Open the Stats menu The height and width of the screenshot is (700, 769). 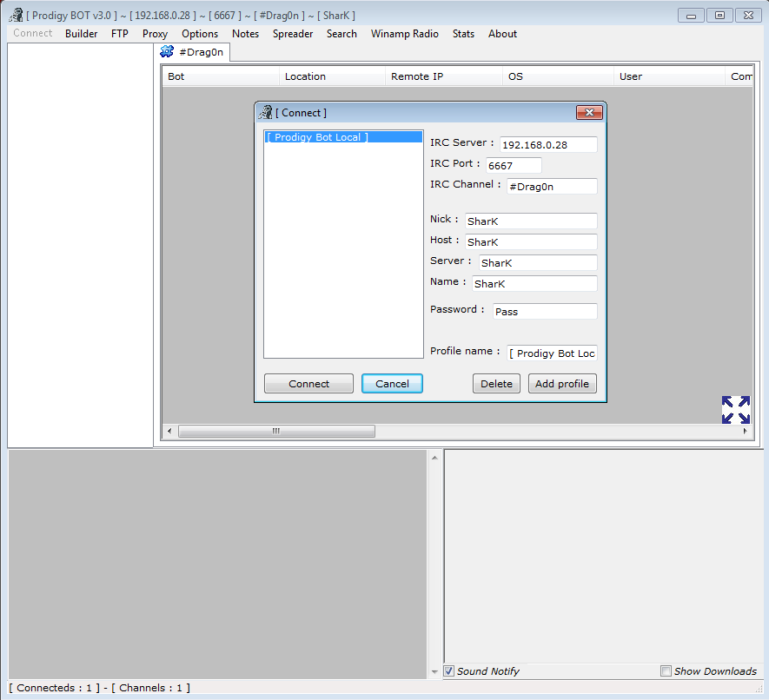click(x=463, y=34)
